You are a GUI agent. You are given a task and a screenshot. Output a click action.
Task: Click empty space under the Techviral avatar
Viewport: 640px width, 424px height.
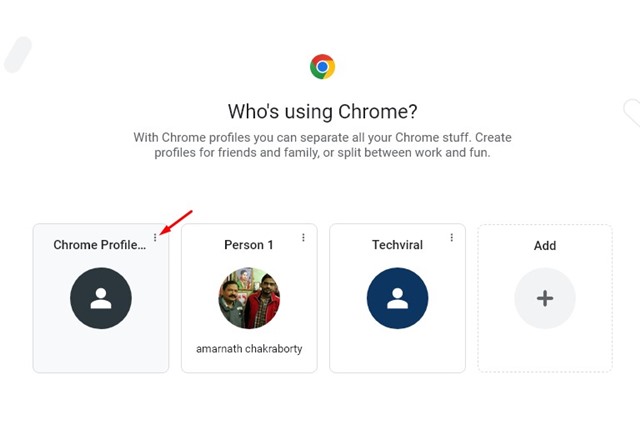[397, 350]
